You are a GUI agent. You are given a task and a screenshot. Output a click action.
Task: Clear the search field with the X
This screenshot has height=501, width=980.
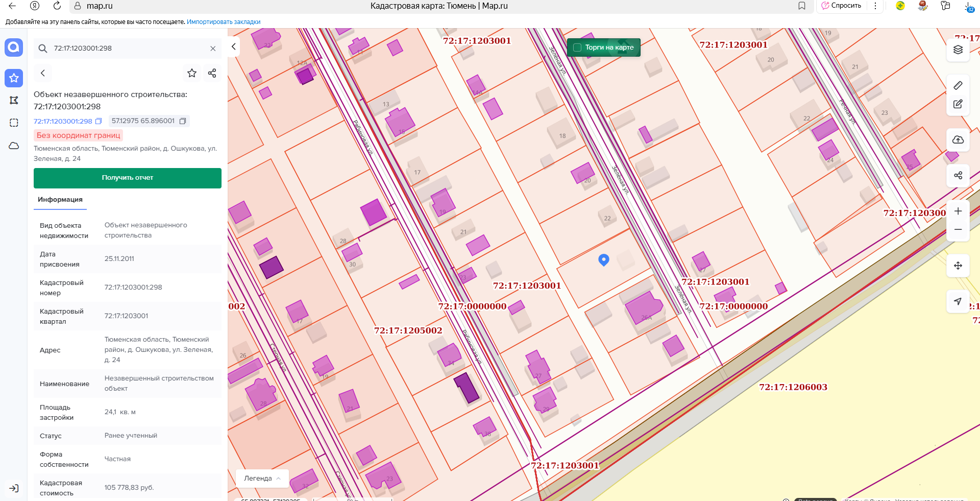click(x=213, y=49)
